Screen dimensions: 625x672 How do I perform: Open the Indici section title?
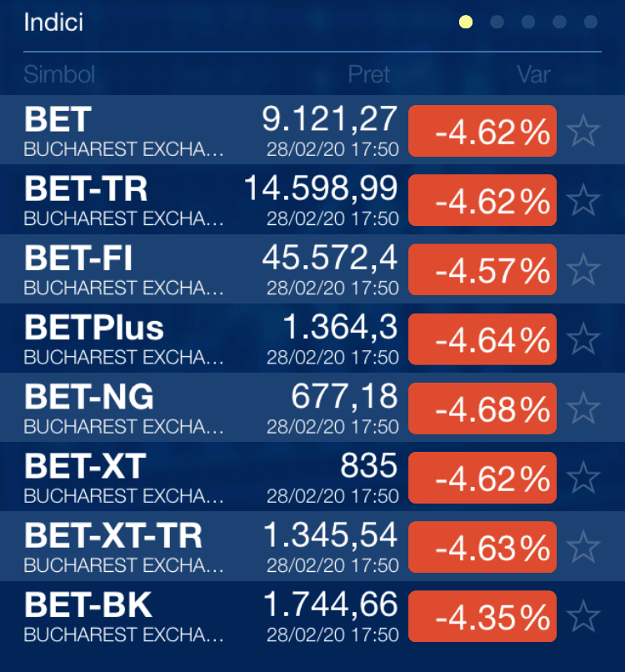pyautogui.click(x=53, y=23)
